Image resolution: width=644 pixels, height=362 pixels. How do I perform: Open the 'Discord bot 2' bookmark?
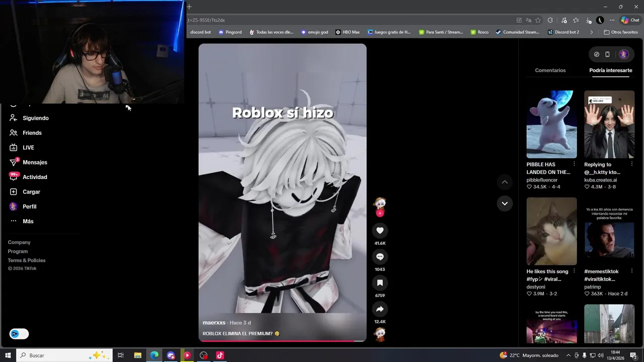(x=563, y=32)
